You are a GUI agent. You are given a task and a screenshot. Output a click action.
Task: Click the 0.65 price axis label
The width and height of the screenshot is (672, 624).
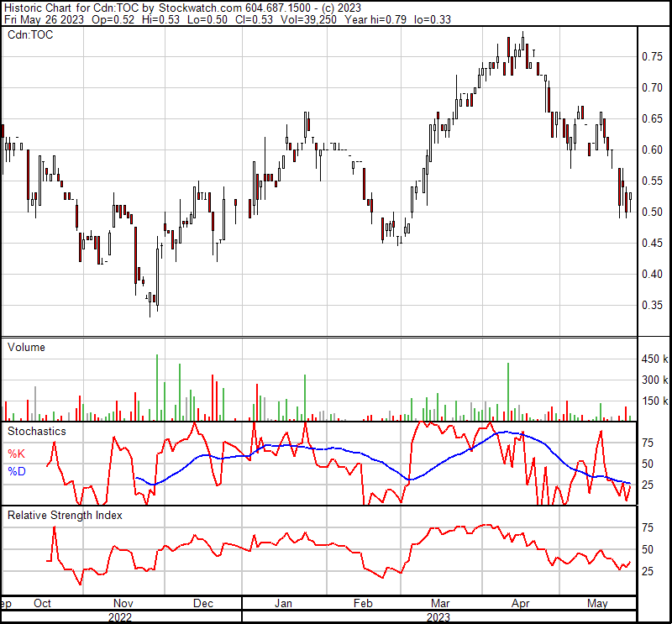652,118
